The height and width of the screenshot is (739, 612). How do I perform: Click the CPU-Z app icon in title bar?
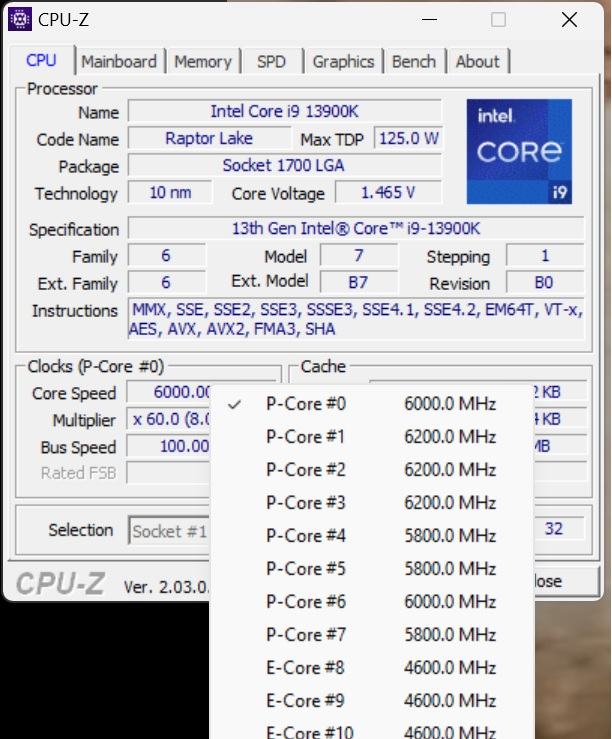[x=20, y=19]
